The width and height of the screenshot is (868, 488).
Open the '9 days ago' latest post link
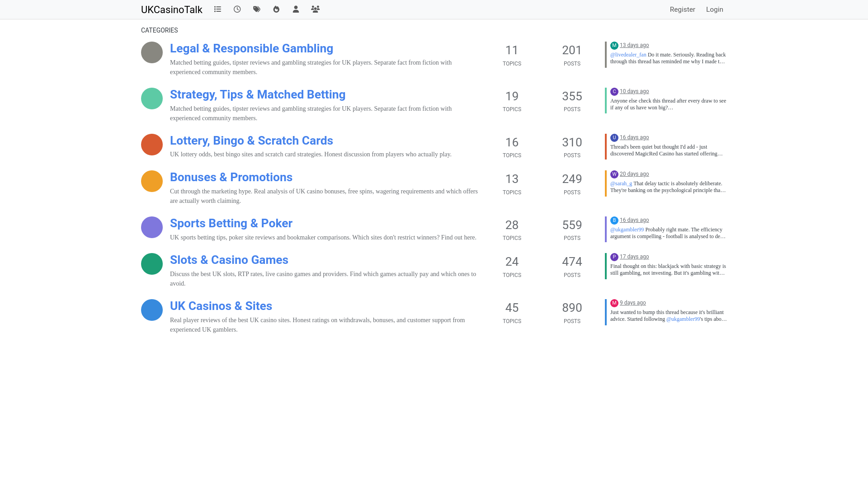(x=632, y=303)
